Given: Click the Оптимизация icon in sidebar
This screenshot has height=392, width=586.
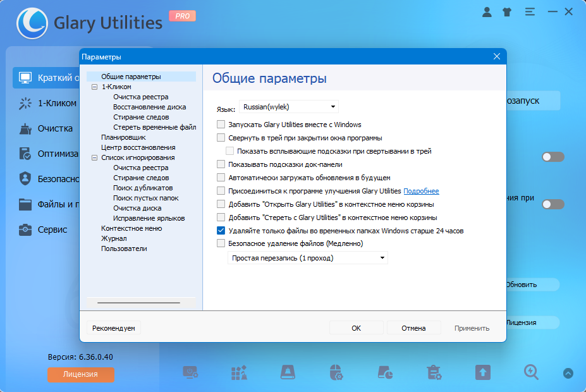Looking at the screenshot, I should coord(25,154).
